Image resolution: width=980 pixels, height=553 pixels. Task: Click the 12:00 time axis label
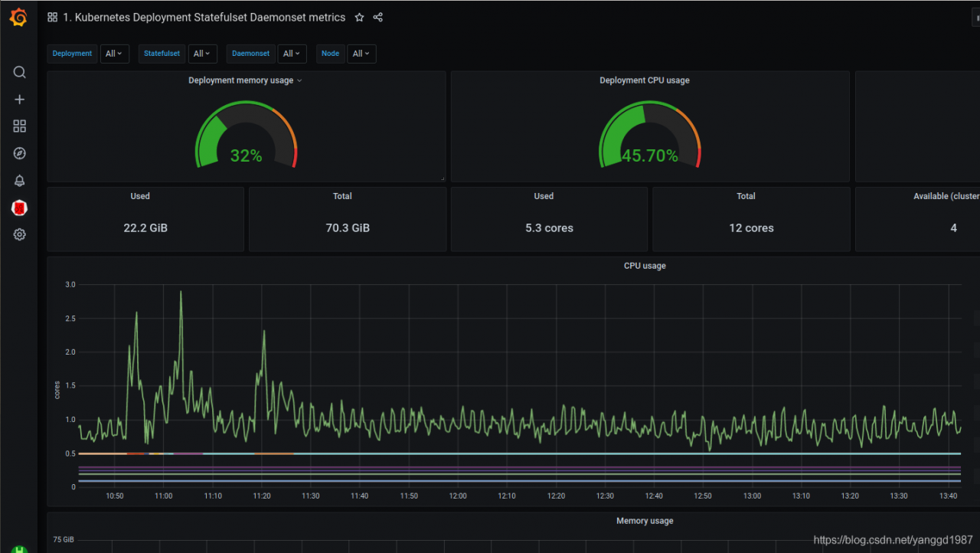pos(458,496)
